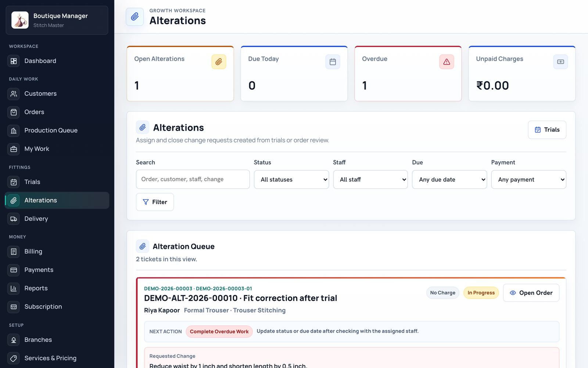This screenshot has width=588, height=368.
Task: Click the Overdue warning triangle icon
Action: click(447, 62)
